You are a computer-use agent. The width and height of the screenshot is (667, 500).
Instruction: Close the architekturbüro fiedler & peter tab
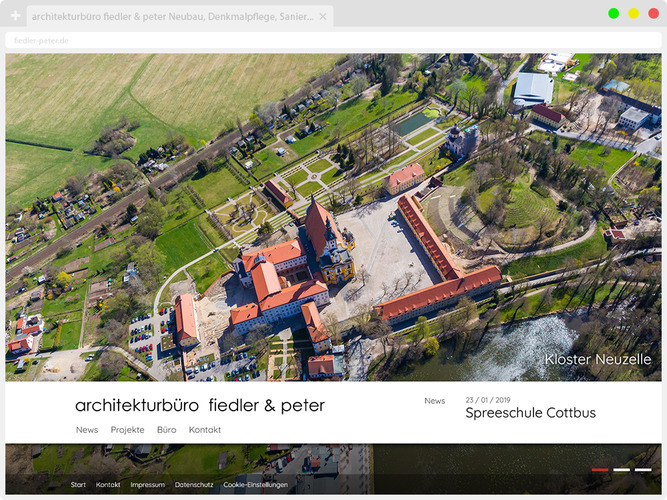(323, 17)
